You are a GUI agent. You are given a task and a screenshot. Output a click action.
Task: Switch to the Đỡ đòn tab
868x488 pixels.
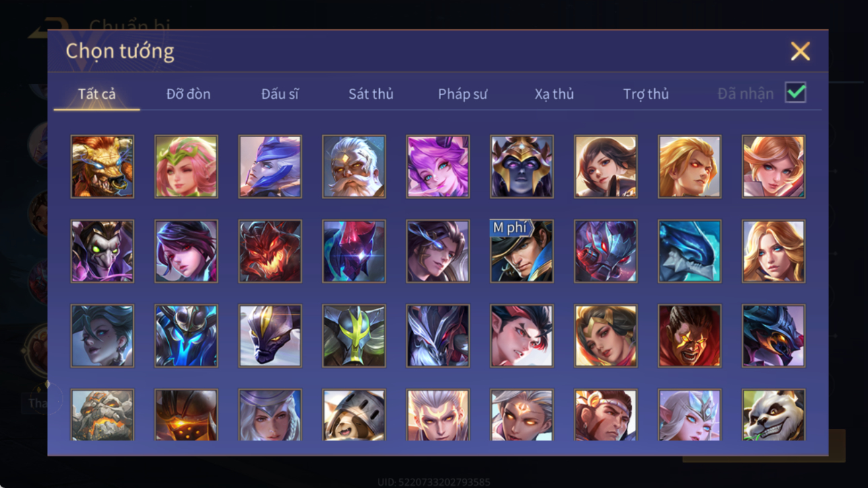[188, 94]
